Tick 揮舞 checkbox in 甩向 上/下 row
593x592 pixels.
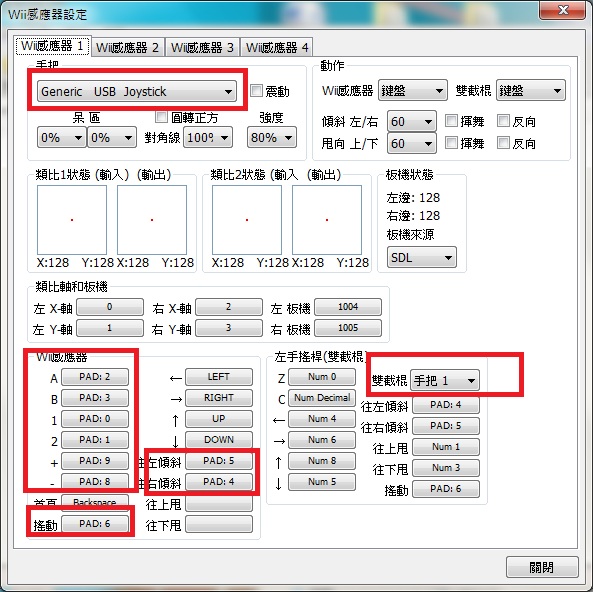click(x=451, y=143)
